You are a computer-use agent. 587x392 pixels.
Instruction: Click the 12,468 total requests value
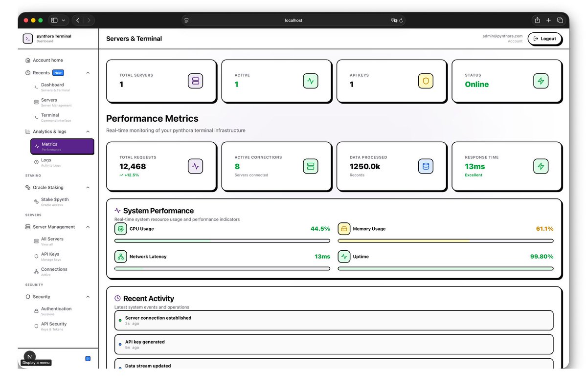pos(133,167)
